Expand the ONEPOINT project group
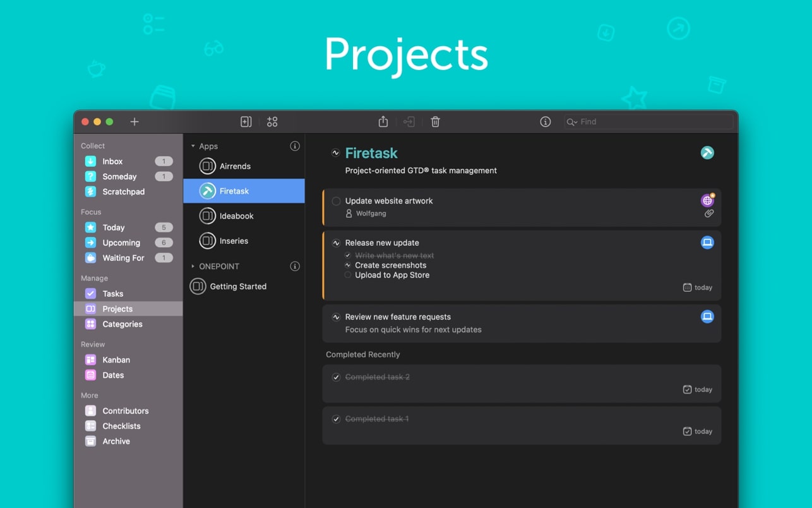Screen dimensions: 812x508 coord(193,267)
